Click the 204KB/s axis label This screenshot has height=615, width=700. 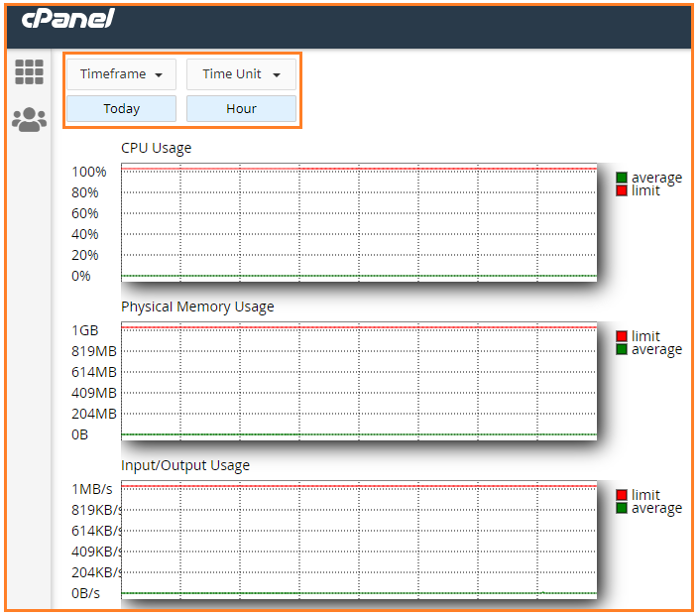(x=96, y=572)
